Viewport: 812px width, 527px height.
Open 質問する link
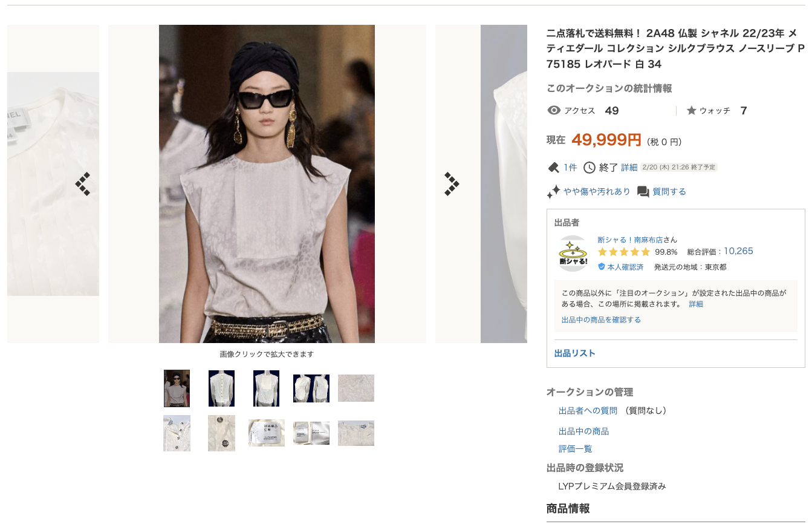(x=669, y=192)
